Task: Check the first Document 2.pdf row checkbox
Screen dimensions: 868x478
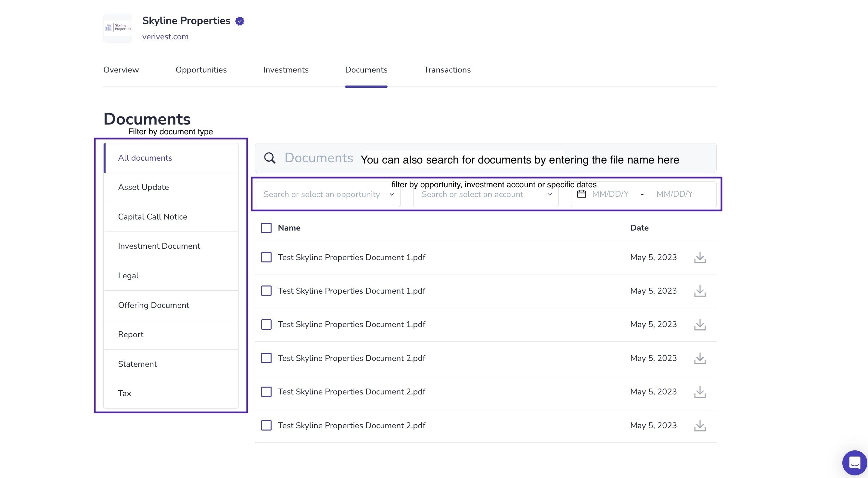Action: tap(266, 358)
